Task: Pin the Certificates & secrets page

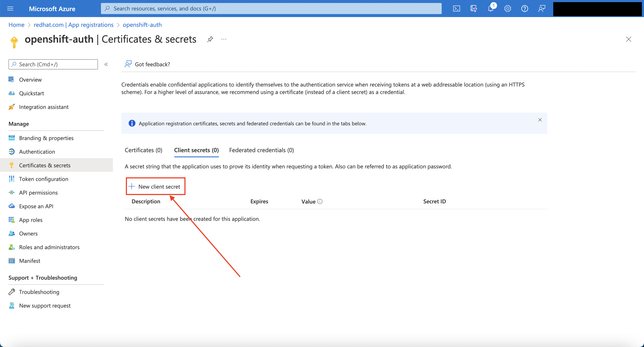Action: pyautogui.click(x=210, y=39)
